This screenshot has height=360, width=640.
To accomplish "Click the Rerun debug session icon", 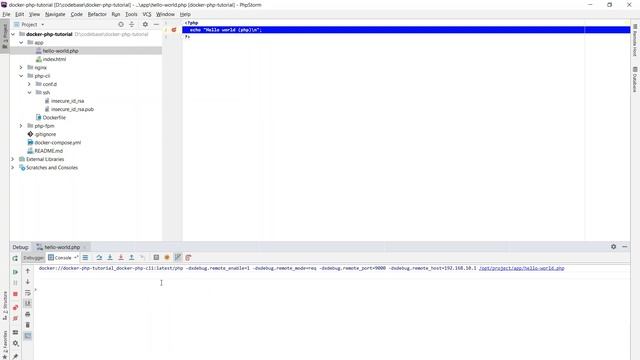I will (15, 258).
